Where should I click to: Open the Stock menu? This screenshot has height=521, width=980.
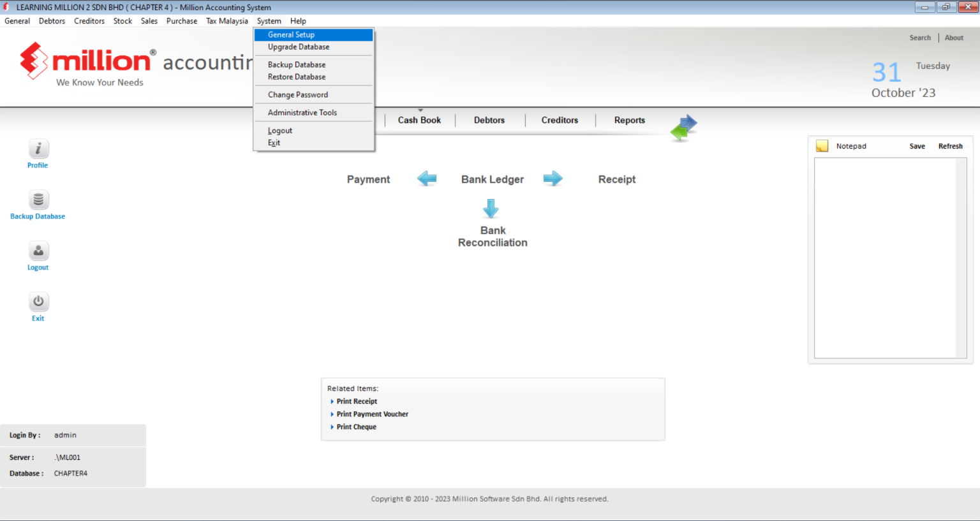122,21
